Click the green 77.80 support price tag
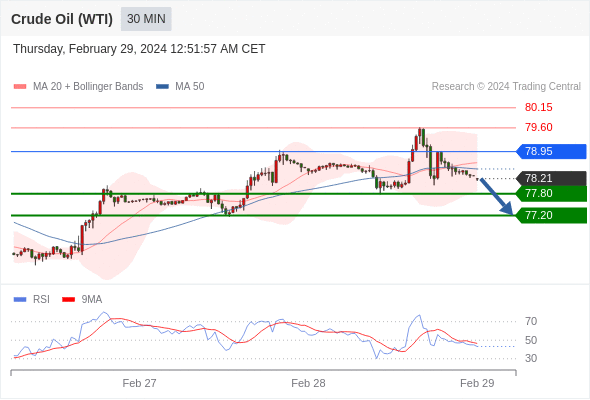The height and width of the screenshot is (400, 590). pos(551,193)
